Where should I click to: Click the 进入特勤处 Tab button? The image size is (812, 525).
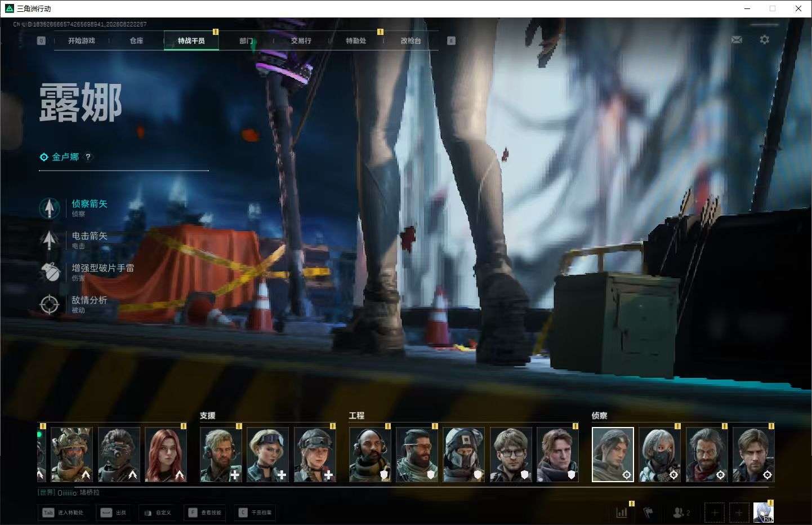[63, 513]
